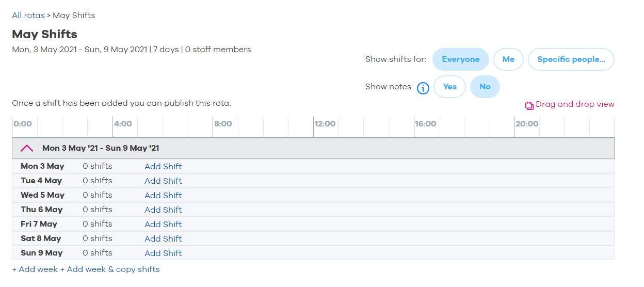
Task: Click the publish rota hint text
Action: [x=121, y=103]
